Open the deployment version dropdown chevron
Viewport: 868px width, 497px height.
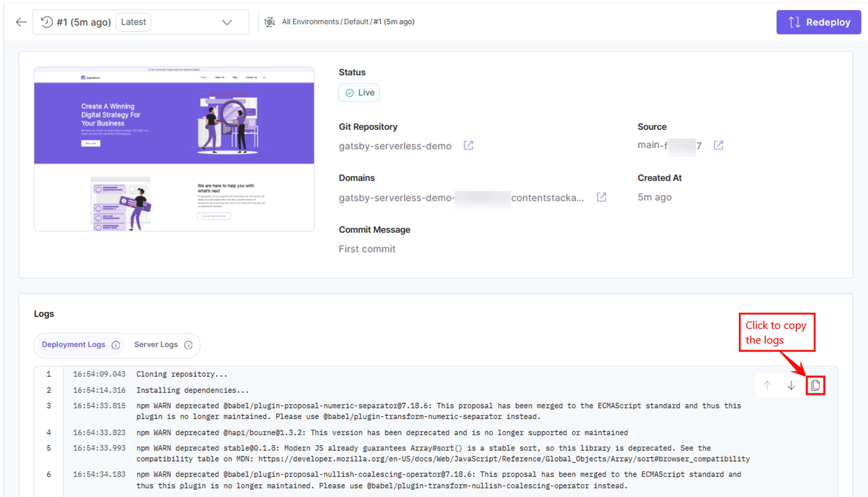coord(227,23)
